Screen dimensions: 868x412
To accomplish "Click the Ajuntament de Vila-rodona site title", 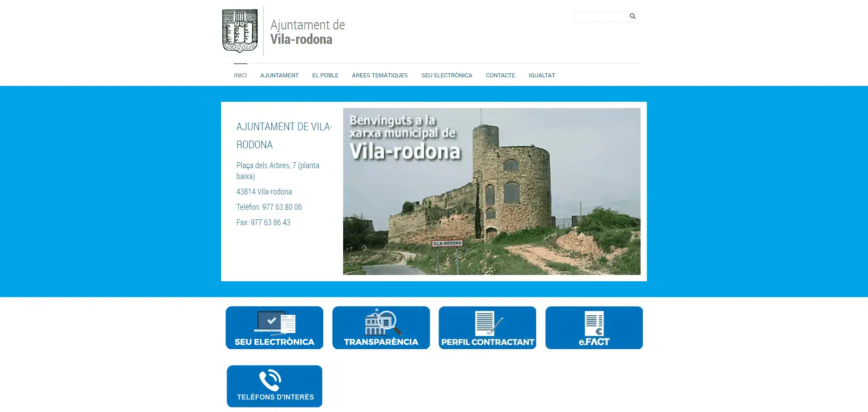I will pos(307,32).
